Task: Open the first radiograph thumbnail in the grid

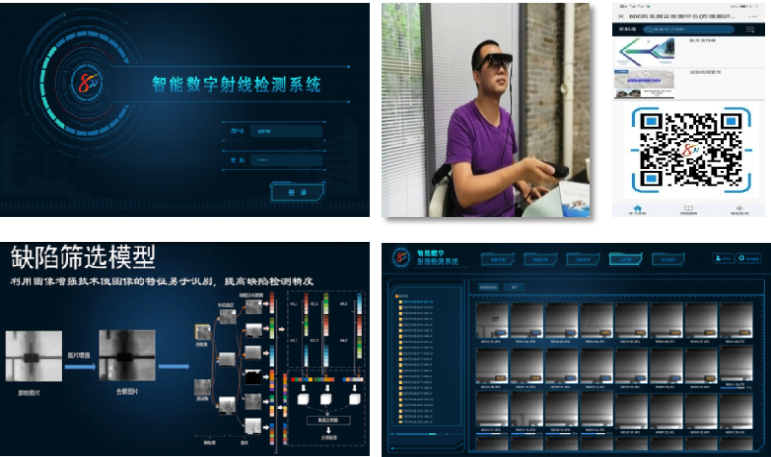Action: (x=492, y=320)
